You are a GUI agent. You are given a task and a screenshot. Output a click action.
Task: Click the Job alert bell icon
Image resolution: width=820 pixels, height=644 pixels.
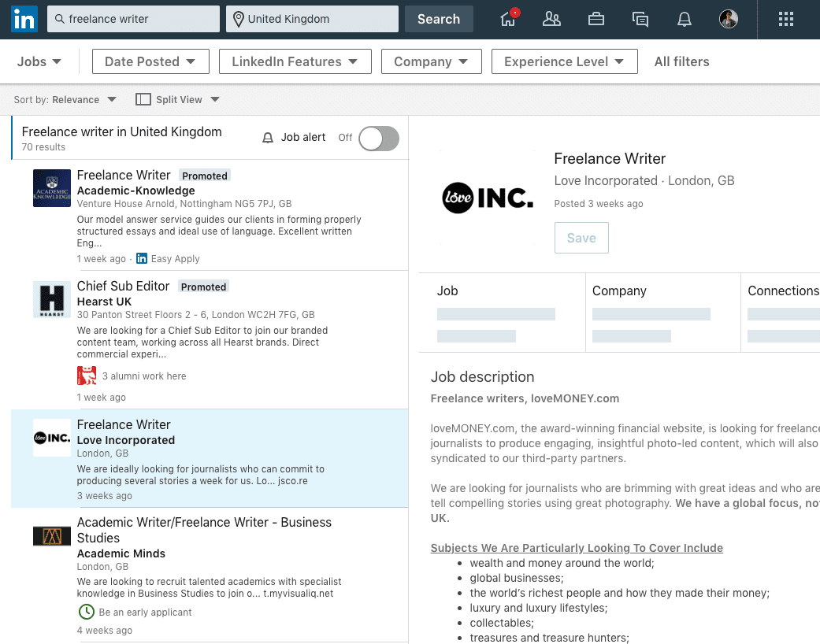coord(268,138)
